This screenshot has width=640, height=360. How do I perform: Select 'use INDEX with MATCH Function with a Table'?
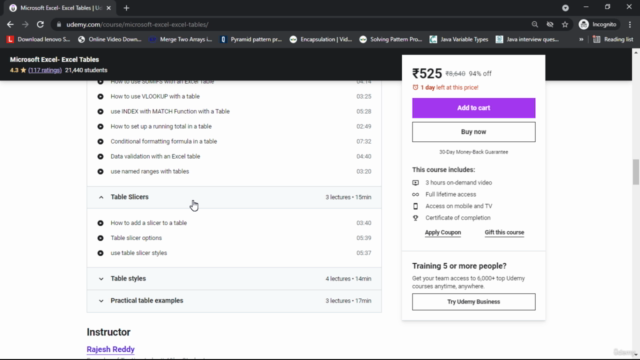coord(170,111)
